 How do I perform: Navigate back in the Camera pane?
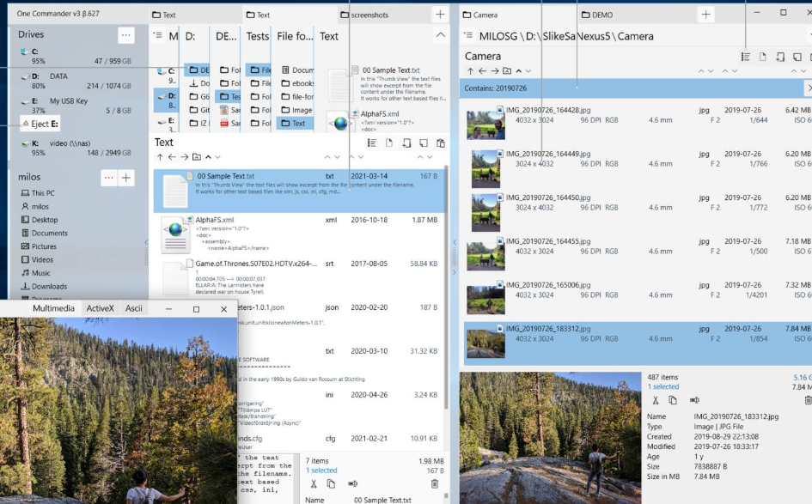[x=482, y=71]
